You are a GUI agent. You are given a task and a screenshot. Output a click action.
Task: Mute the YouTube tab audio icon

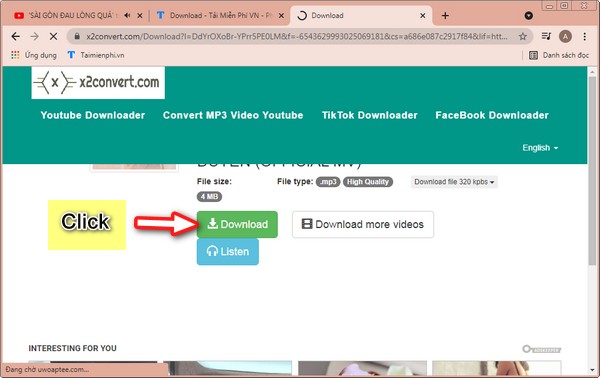(127, 15)
